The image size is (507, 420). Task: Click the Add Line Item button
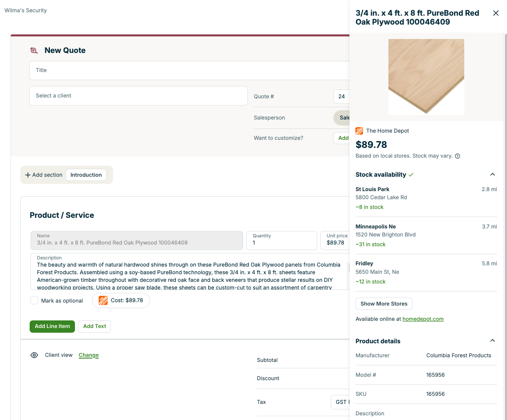52,326
